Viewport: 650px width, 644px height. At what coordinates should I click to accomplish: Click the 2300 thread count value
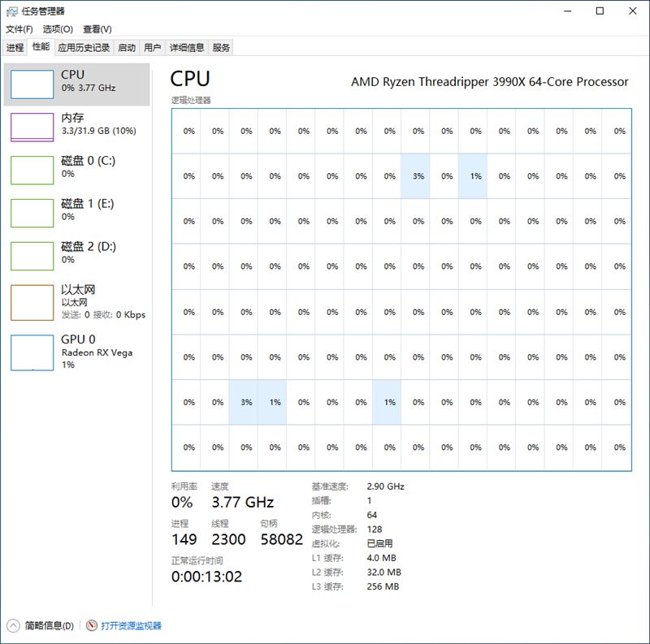[228, 539]
